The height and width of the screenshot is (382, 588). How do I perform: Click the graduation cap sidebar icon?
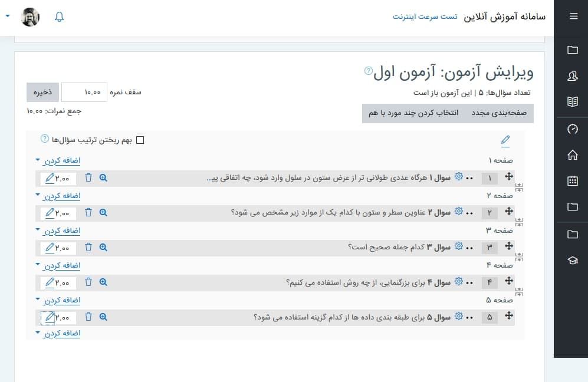coord(572,260)
